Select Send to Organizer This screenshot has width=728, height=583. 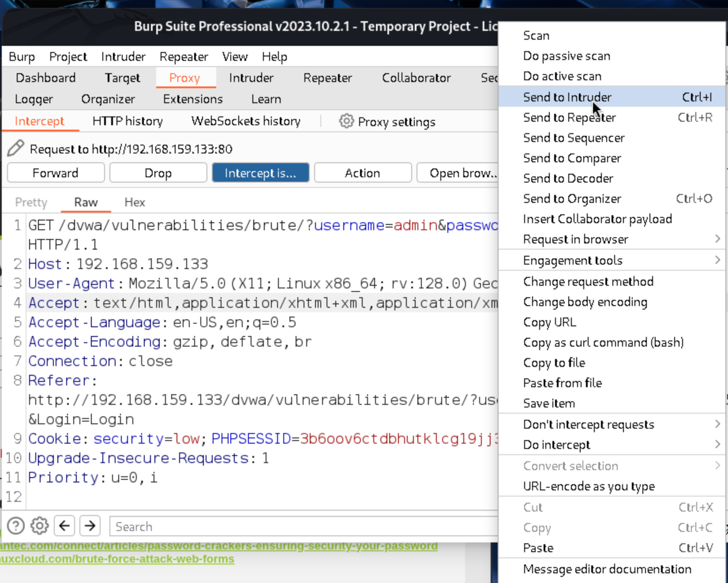click(612, 198)
